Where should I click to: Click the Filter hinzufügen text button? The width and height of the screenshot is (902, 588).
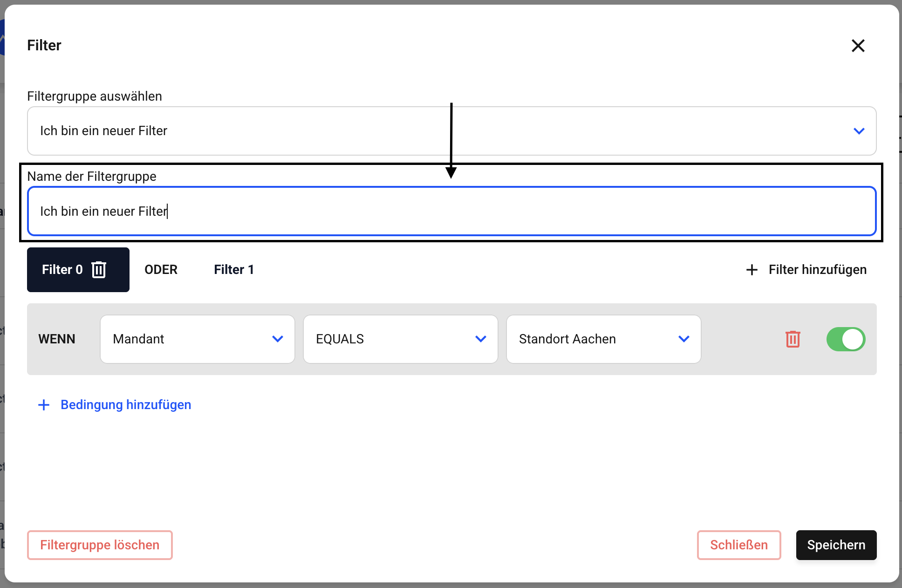817,270
